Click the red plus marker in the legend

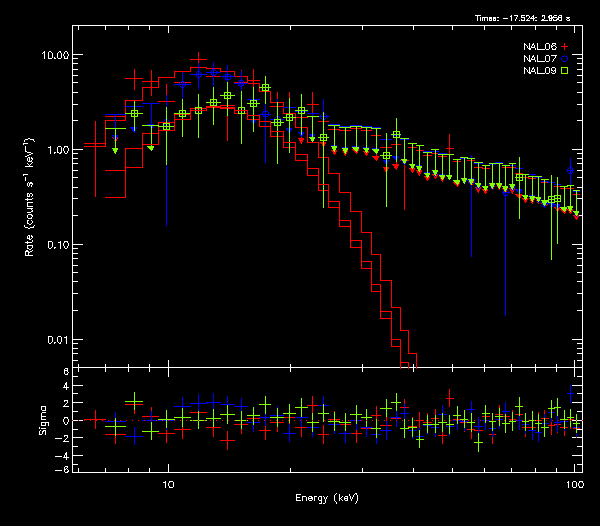click(565, 47)
